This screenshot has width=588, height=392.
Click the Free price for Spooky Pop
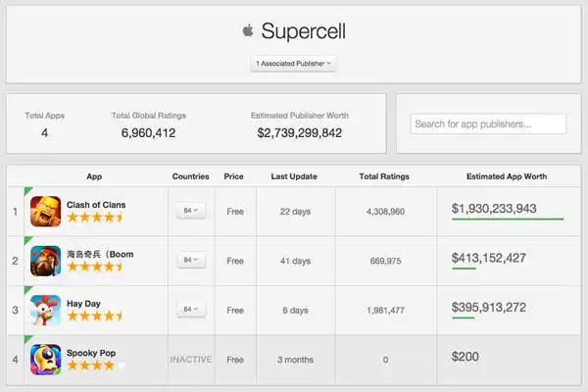coord(235,360)
